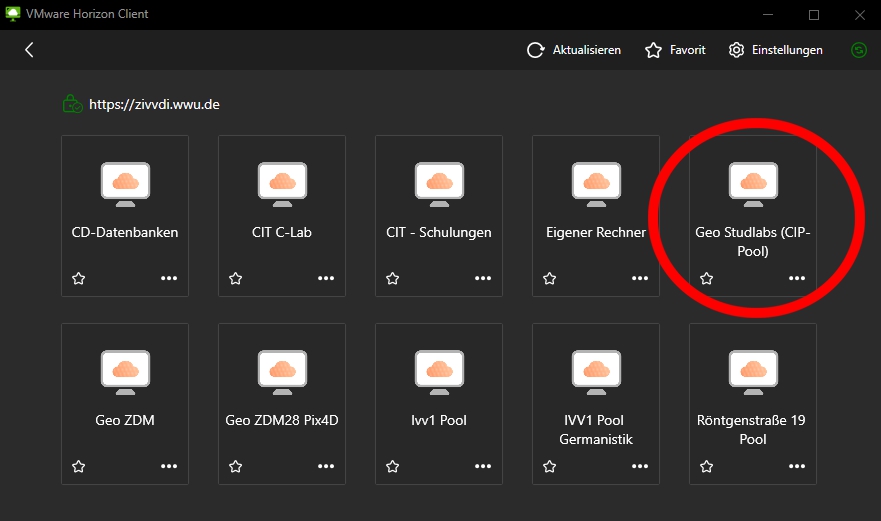Show options for IVV1 Pool Germanistik
The height and width of the screenshot is (521, 881).
(640, 466)
